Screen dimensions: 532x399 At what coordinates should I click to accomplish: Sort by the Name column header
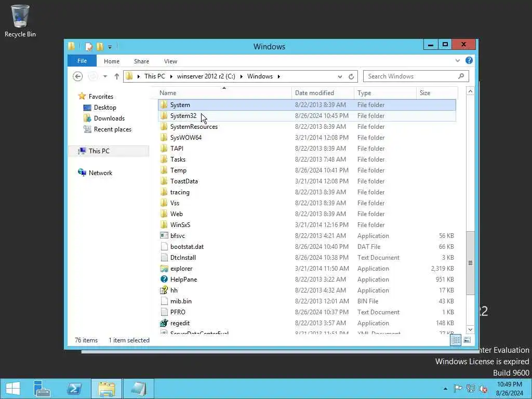pyautogui.click(x=224, y=93)
